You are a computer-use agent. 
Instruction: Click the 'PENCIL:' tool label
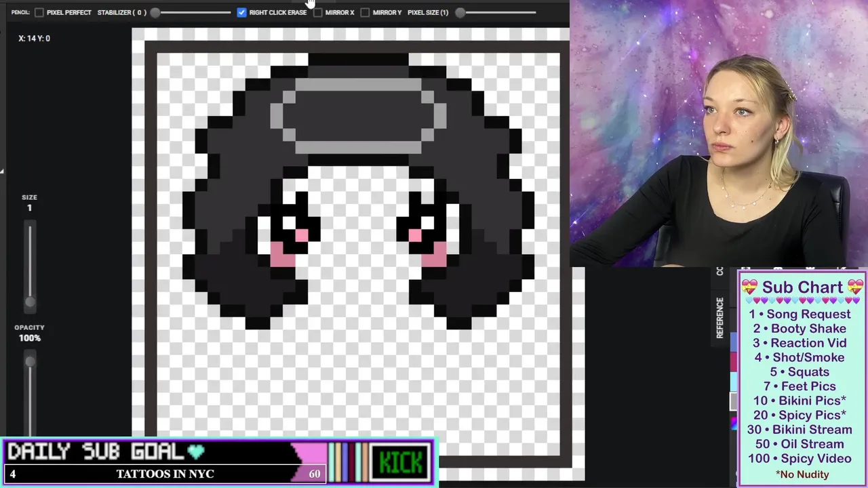tap(20, 12)
